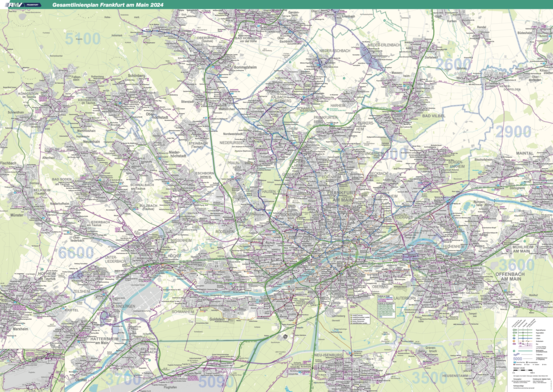This screenshot has width=553, height=392.
Task: Click the OFFENBACH AM MAIN label
Action: (510, 277)
